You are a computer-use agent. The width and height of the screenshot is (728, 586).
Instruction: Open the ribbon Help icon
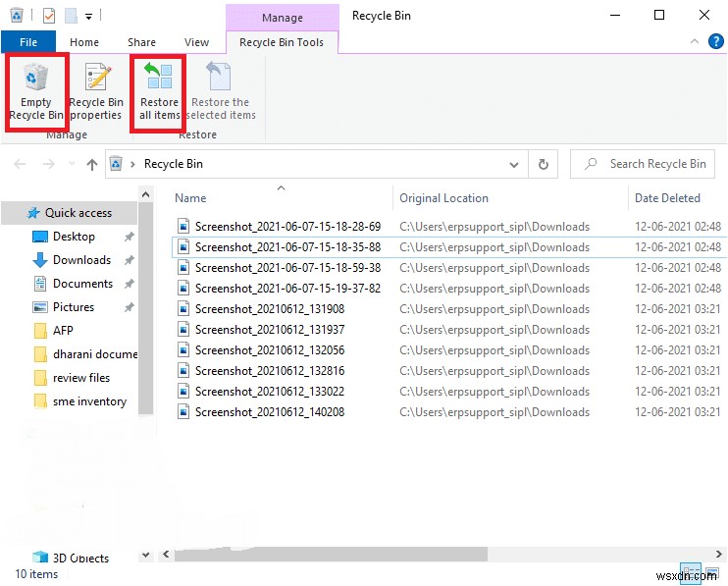click(x=715, y=41)
